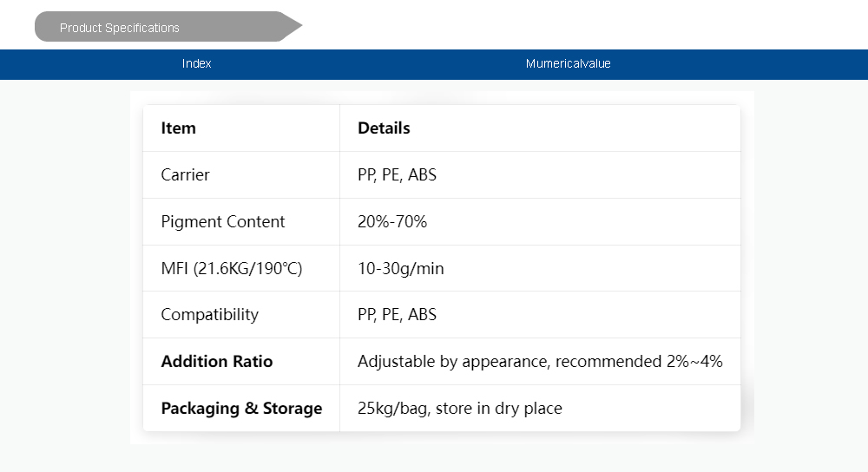Click the word Adjustable in Addition Ratio row
868x472 pixels.
[396, 362]
